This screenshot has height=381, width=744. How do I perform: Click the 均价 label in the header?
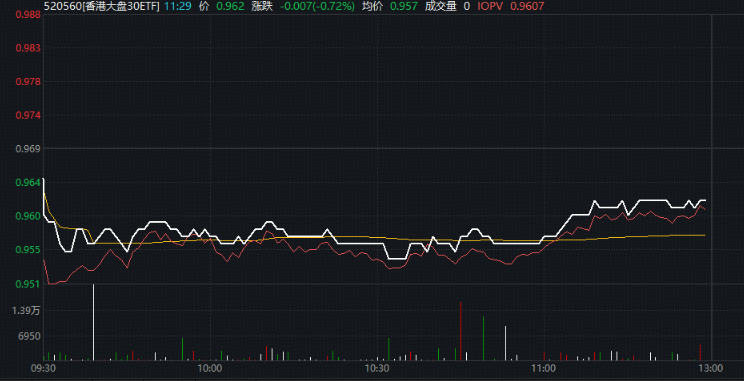click(372, 6)
